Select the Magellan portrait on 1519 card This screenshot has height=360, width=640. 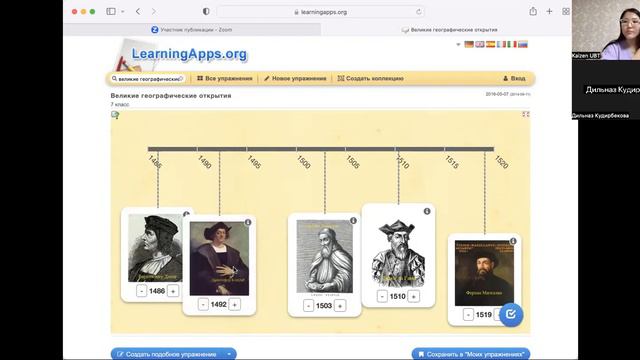point(484,273)
